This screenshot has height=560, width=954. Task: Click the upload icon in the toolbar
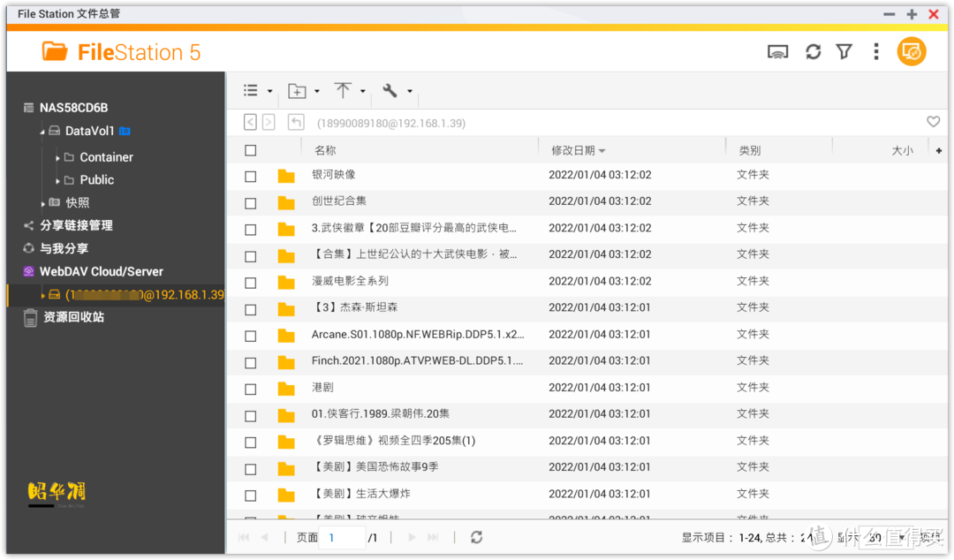coord(343,91)
